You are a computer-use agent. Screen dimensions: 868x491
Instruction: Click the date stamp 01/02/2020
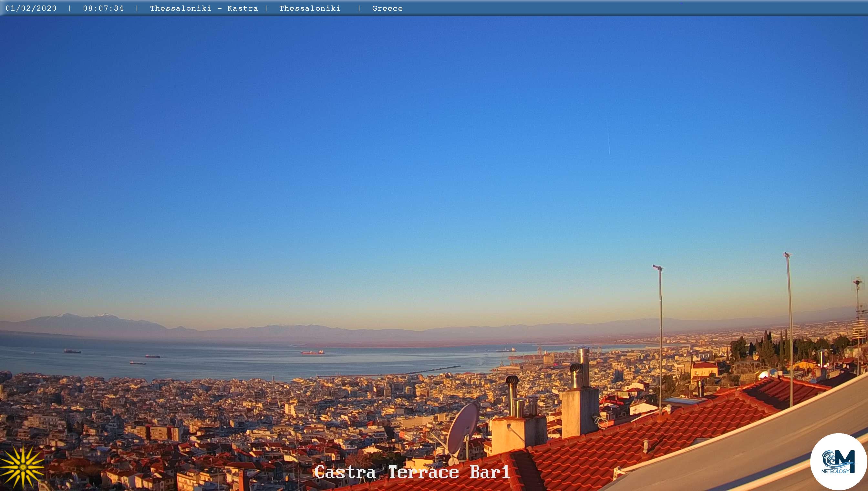[x=31, y=8]
